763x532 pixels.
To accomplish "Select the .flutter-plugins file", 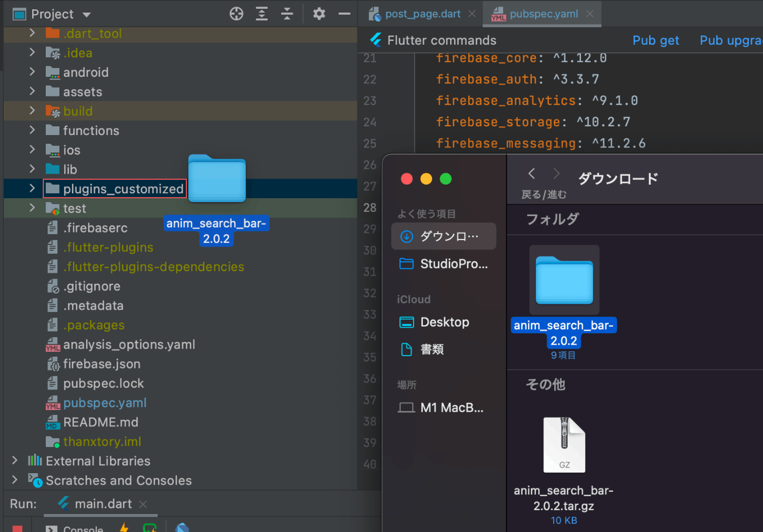I will [108, 247].
